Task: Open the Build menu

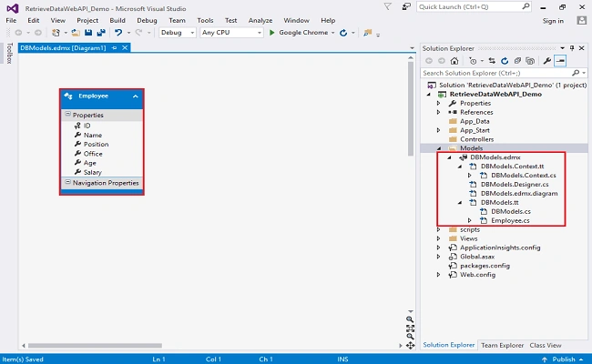Action: (117, 20)
